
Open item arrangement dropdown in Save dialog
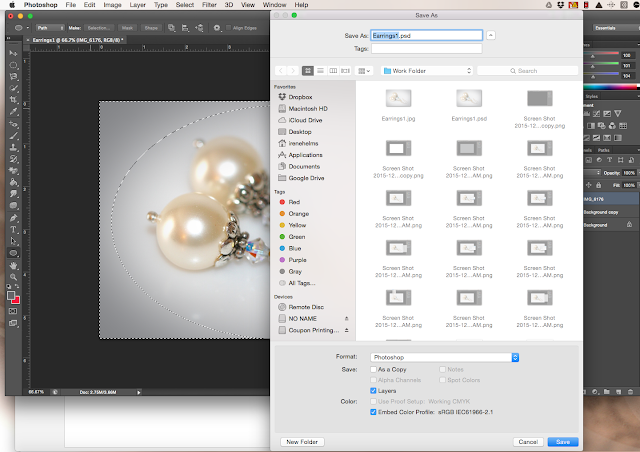pyautogui.click(x=364, y=71)
